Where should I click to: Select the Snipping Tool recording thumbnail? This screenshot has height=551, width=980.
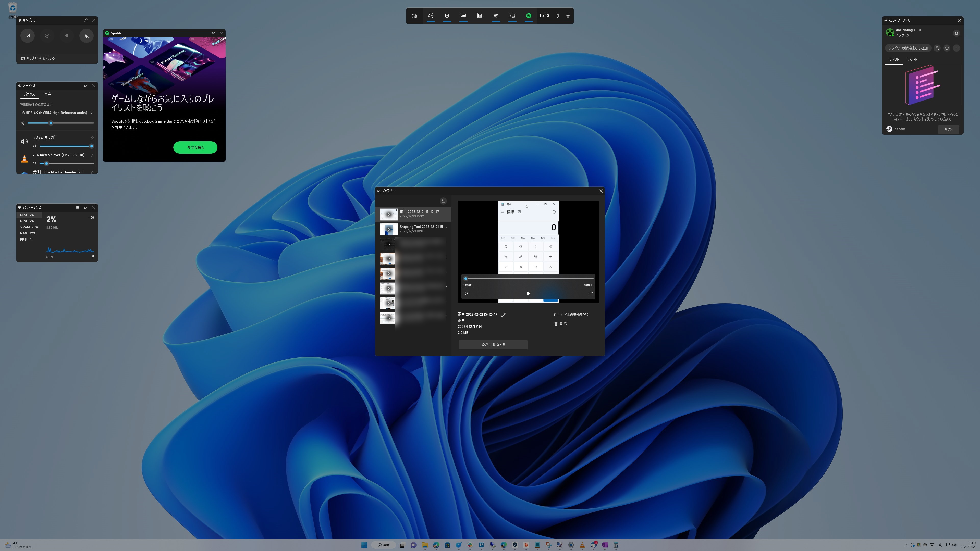pyautogui.click(x=388, y=229)
